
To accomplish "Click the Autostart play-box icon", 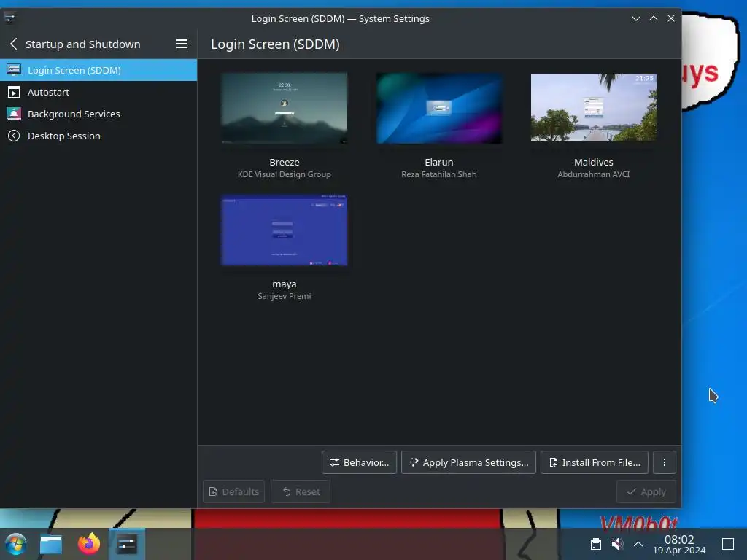I will click(x=14, y=92).
